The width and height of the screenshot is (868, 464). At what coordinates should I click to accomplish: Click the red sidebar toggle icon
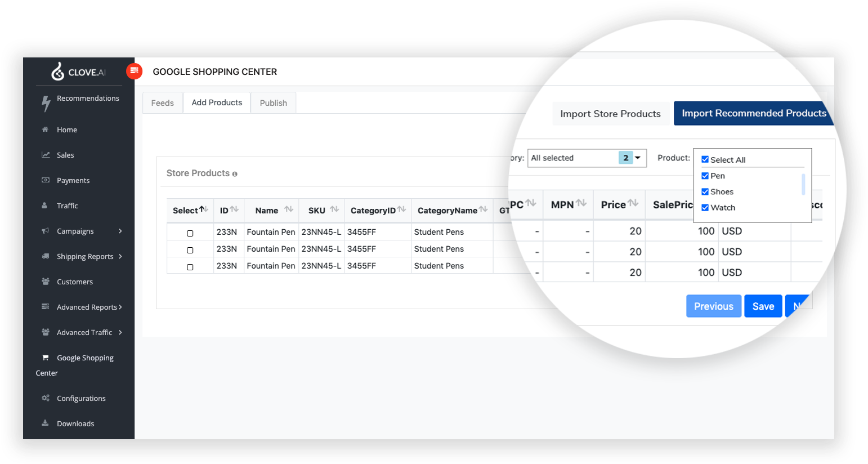click(134, 71)
